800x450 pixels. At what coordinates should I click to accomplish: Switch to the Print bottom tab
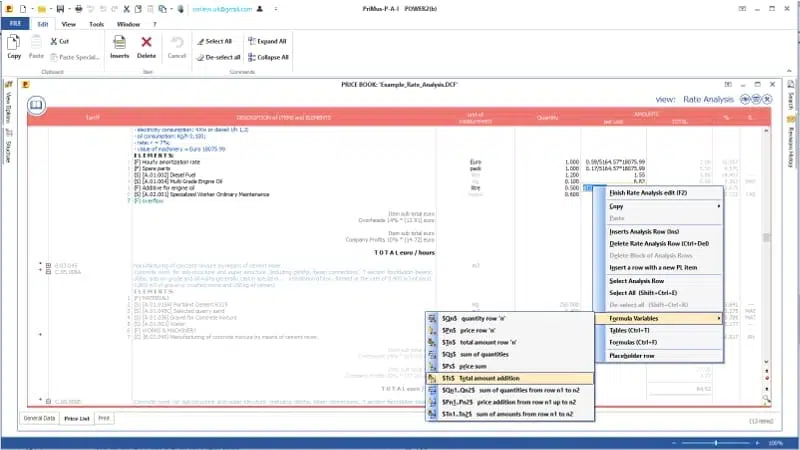tap(104, 418)
